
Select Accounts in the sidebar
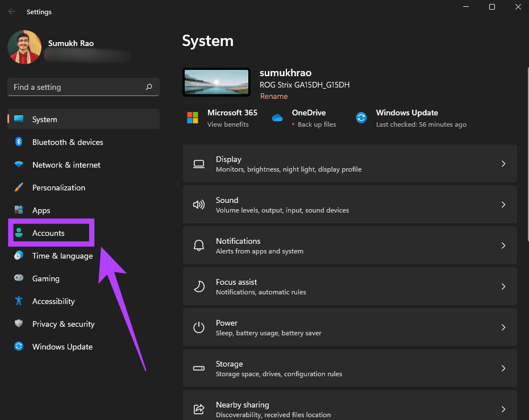[48, 233]
